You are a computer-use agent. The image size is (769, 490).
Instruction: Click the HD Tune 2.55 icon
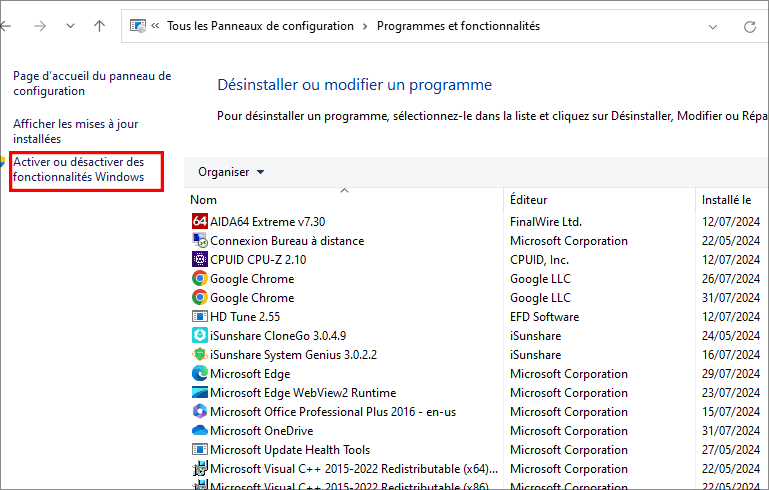(x=200, y=316)
